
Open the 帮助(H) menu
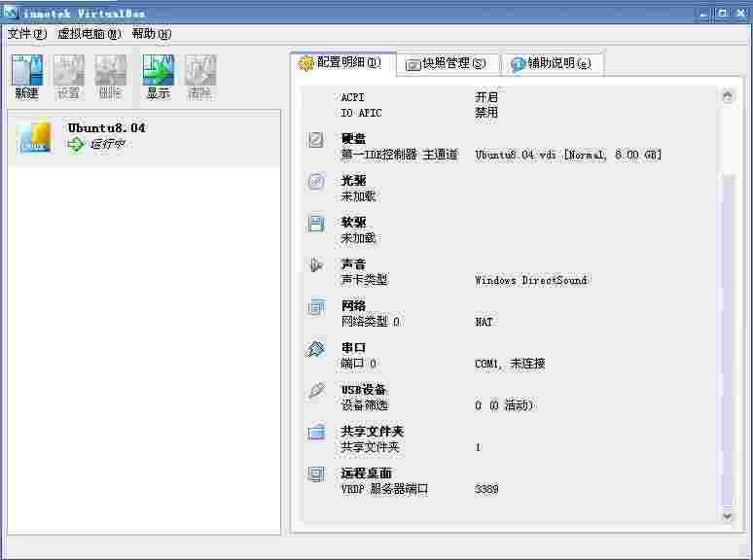click(151, 34)
